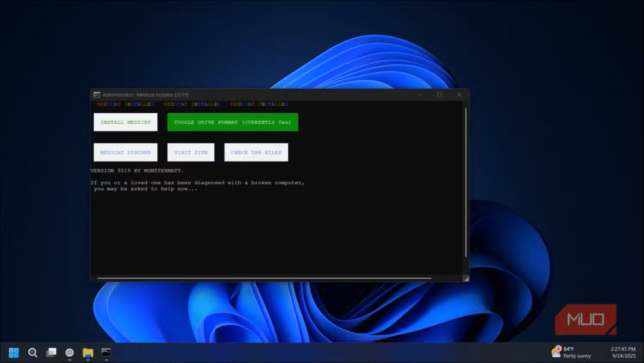Click the horizontal scrollbar at window bottom
Image resolution: width=644 pixels, height=363 pixels.
(x=264, y=278)
